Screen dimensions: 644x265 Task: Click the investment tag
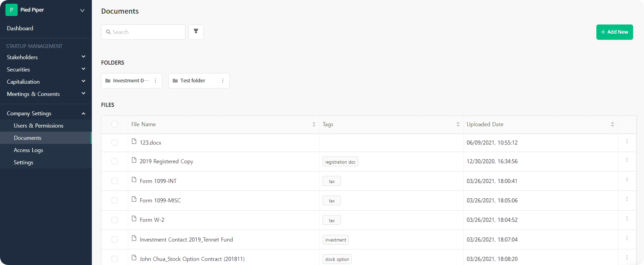(335, 240)
